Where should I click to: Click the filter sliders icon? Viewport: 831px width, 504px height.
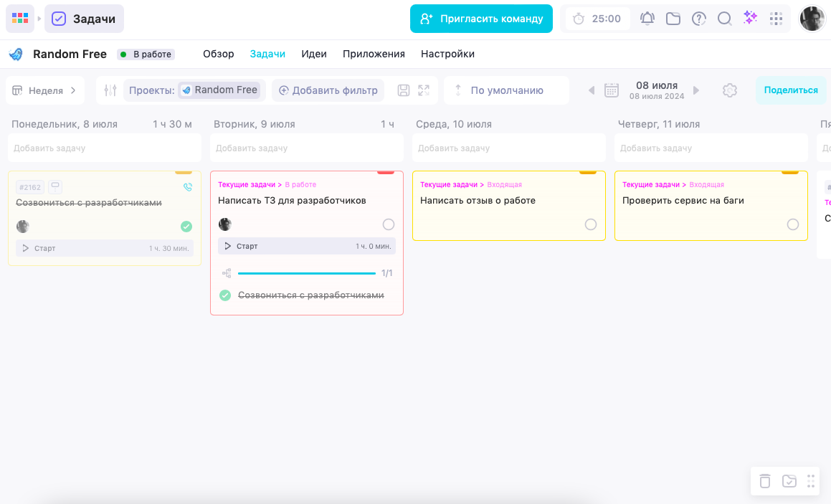[110, 90]
